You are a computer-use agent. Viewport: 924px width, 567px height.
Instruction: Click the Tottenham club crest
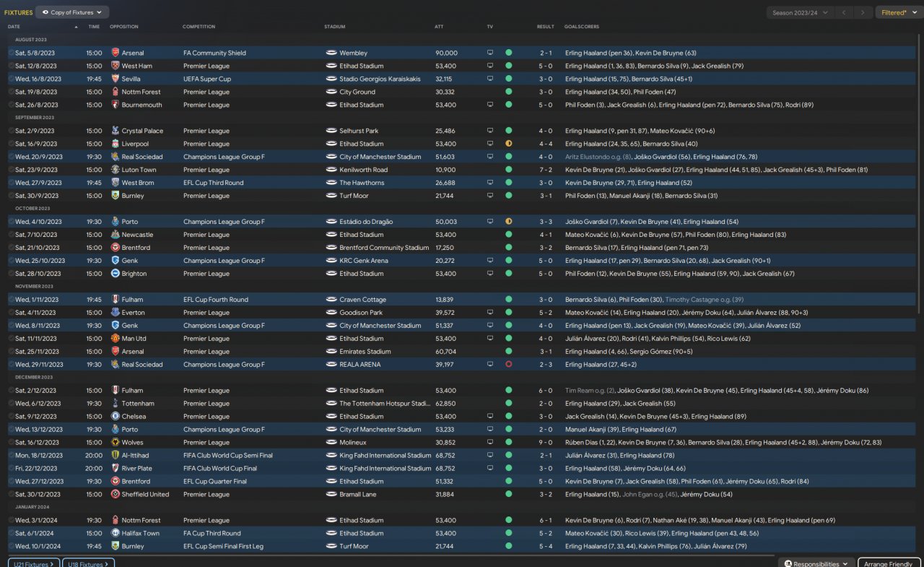(x=115, y=404)
